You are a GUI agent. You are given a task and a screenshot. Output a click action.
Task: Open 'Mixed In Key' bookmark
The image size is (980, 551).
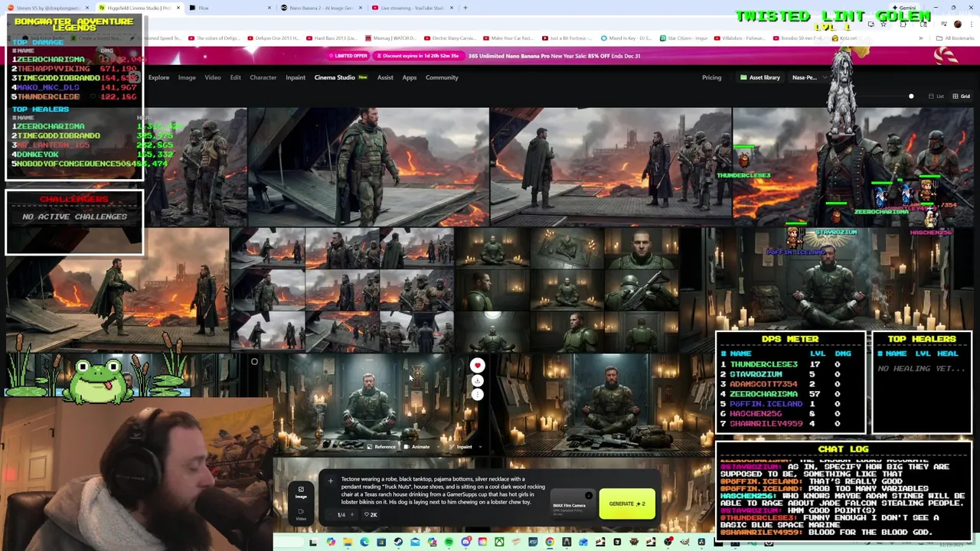[626, 38]
